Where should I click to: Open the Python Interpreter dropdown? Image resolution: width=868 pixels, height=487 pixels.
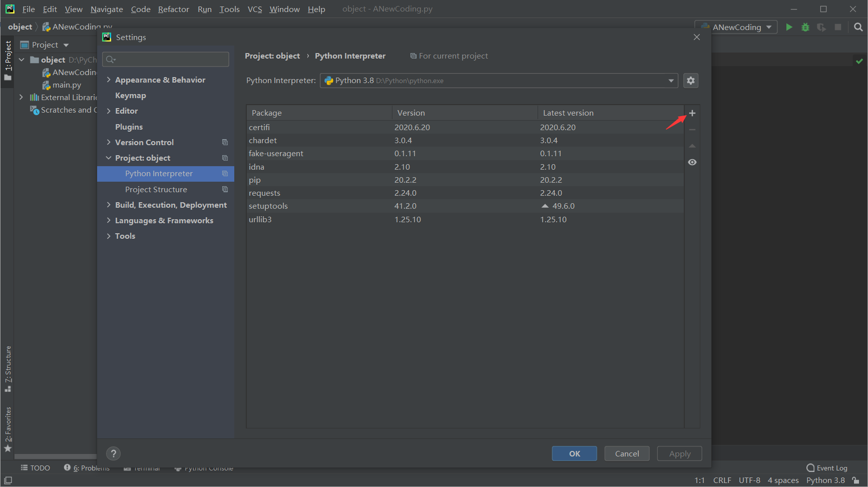coord(499,81)
